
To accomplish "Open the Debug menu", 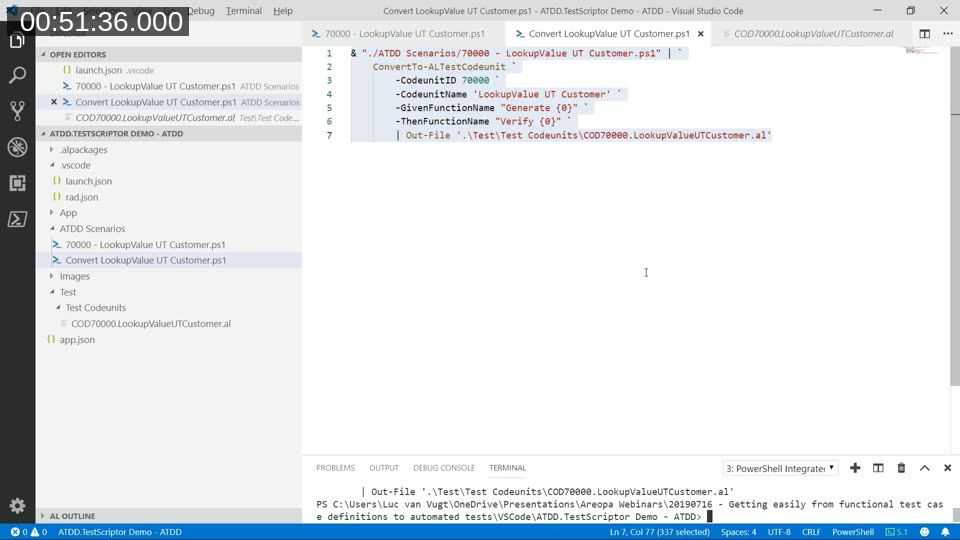I will pos(201,11).
